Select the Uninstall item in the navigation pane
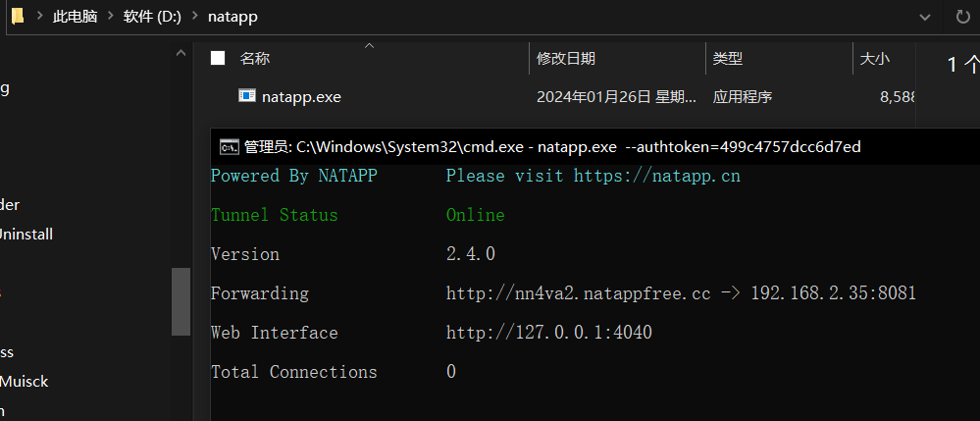Viewport: 980px width, 421px height. tap(26, 235)
